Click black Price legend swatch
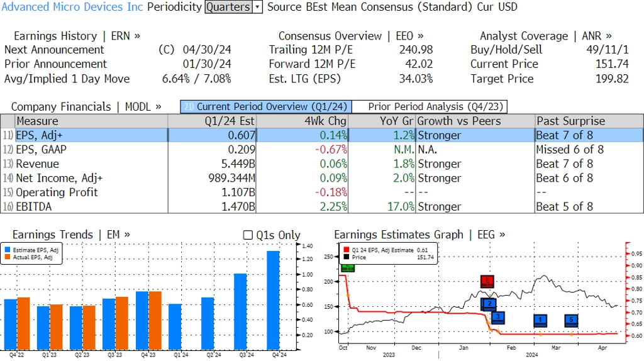Screen dimensions: 644x361 coord(347,257)
